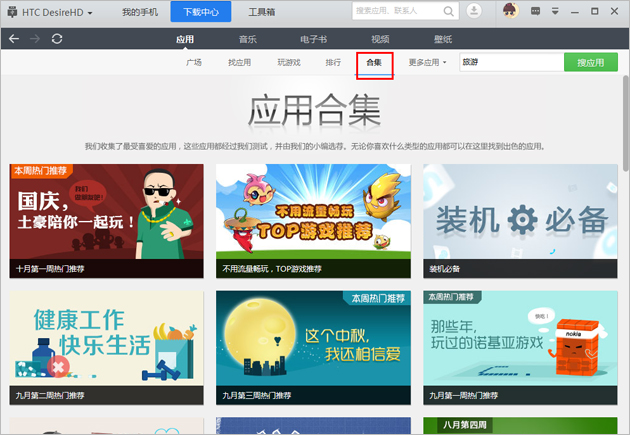Go to the 找应用 sub-tab
630x435 pixels.
click(x=239, y=62)
